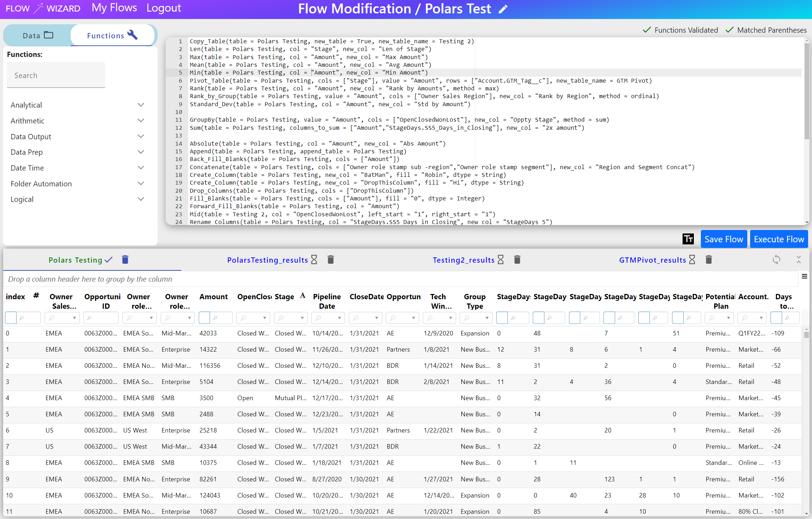The image size is (812, 519).
Task: Click the hourglass icon on PolarsTesting_results
Action: pos(314,260)
